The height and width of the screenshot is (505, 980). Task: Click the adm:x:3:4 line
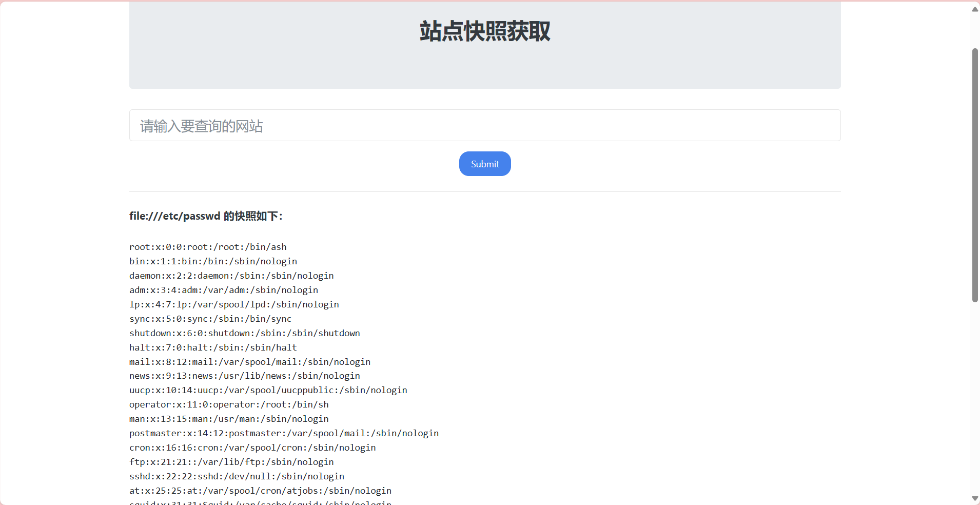pos(224,290)
